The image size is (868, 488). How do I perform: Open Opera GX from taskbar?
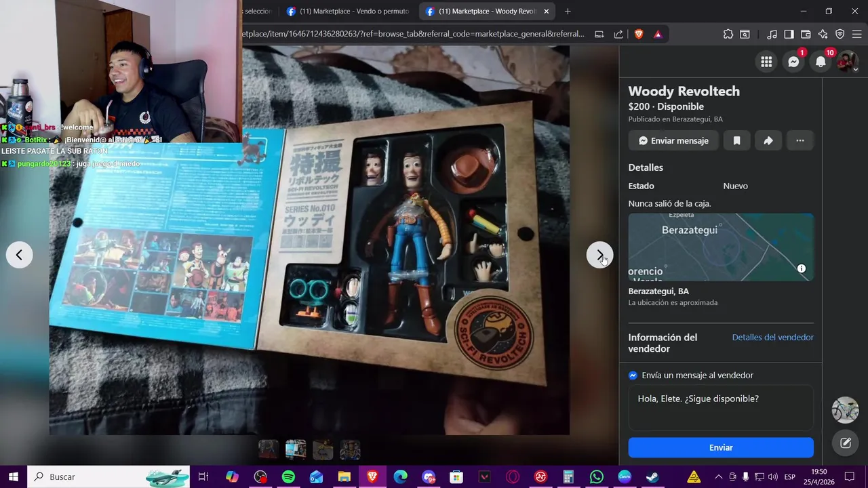point(513,476)
